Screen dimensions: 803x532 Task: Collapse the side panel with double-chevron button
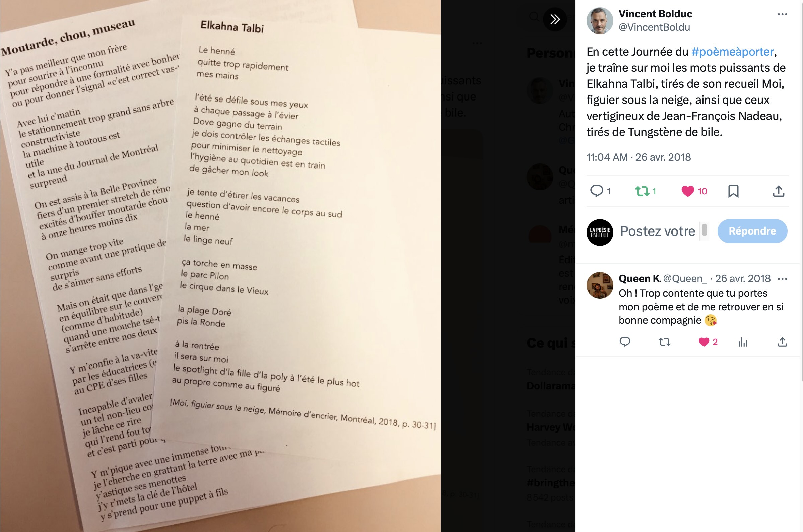coord(555,19)
